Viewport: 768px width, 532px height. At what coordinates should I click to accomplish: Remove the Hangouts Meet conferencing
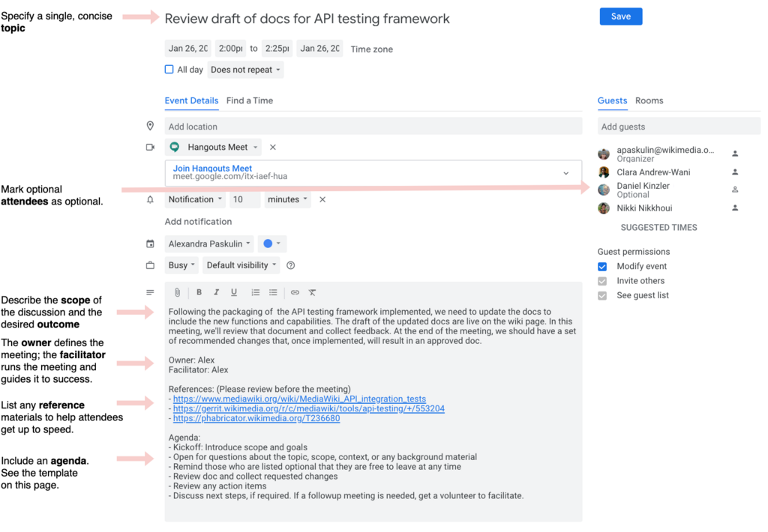point(273,148)
